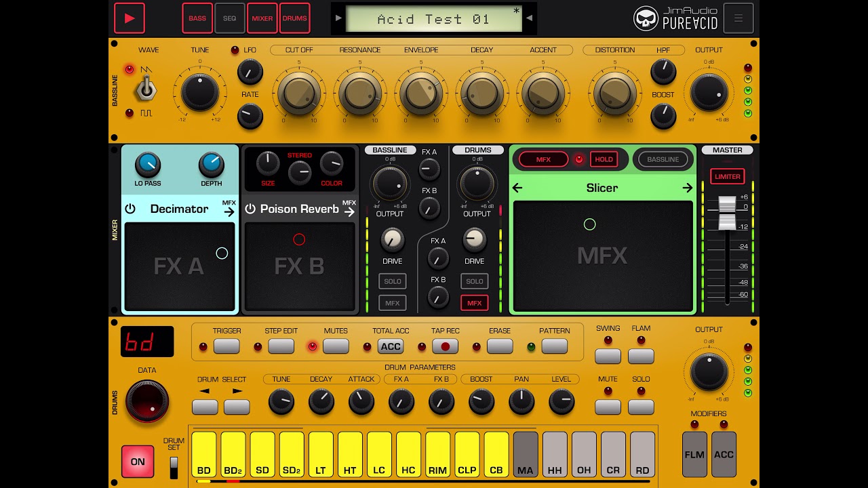Toggle Decimator FX A power icon
Image resolution: width=868 pixels, height=488 pixels.
[130, 209]
